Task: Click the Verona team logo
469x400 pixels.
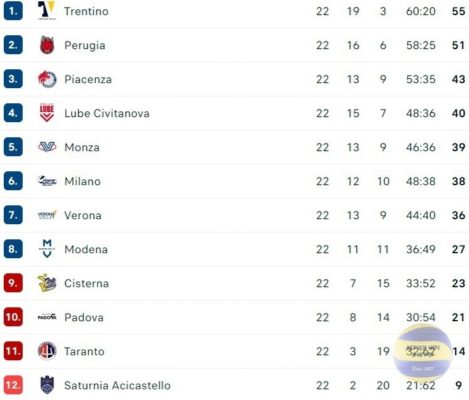Action: click(x=47, y=215)
